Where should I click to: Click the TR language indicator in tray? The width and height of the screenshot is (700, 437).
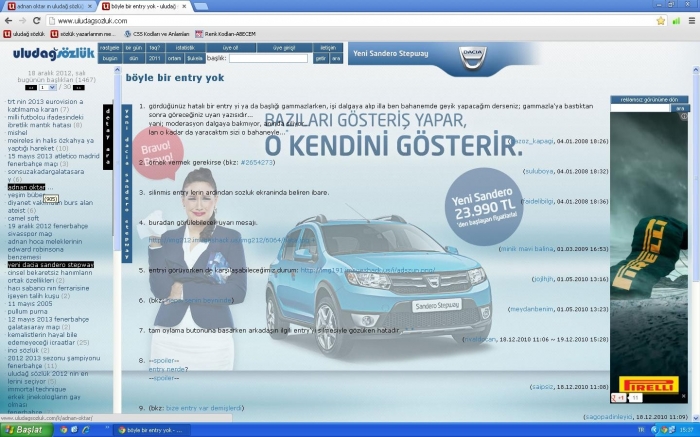tap(642, 430)
